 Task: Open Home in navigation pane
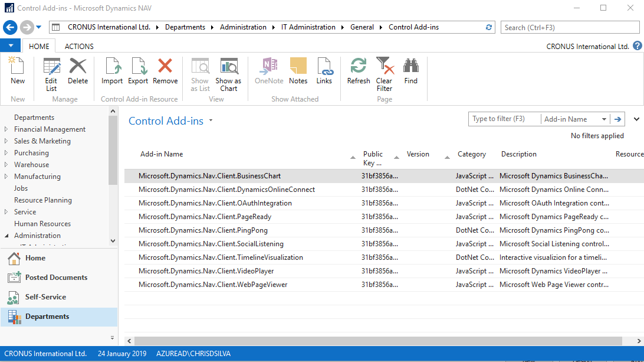(59, 258)
